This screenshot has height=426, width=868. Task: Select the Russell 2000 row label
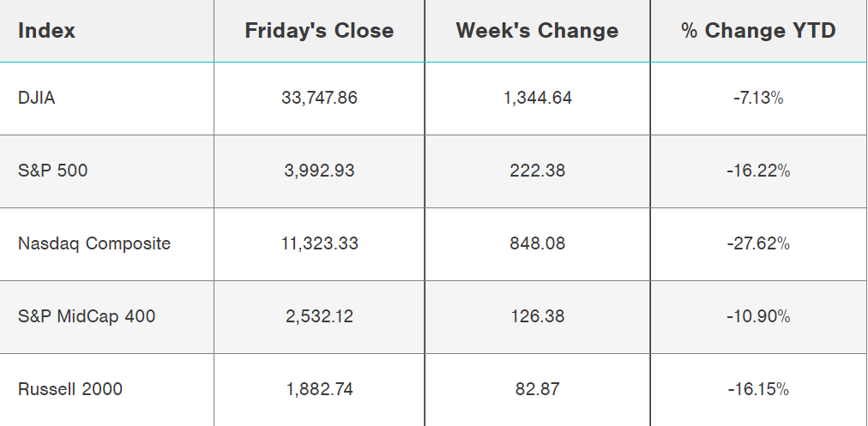coord(70,389)
